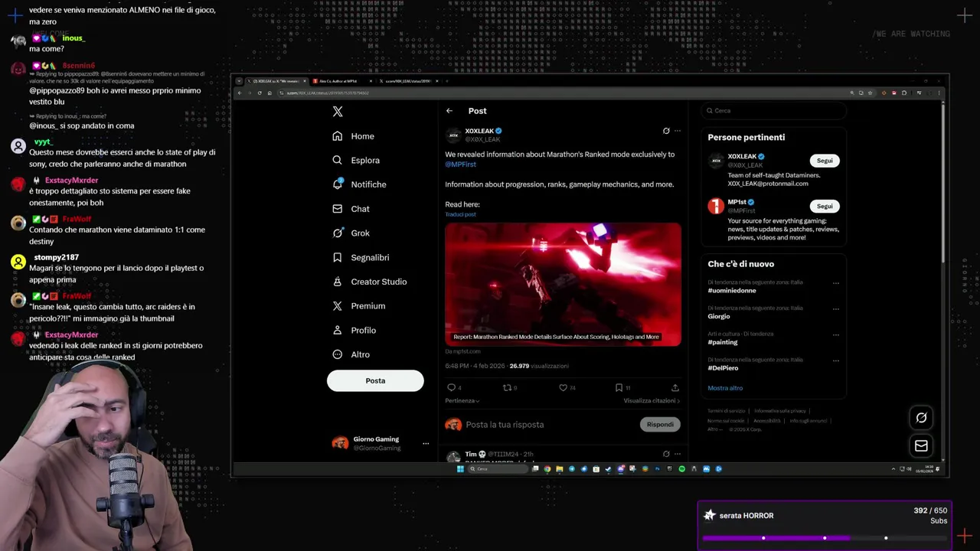Open Premium subscription page
The height and width of the screenshot is (551, 980).
358,306
